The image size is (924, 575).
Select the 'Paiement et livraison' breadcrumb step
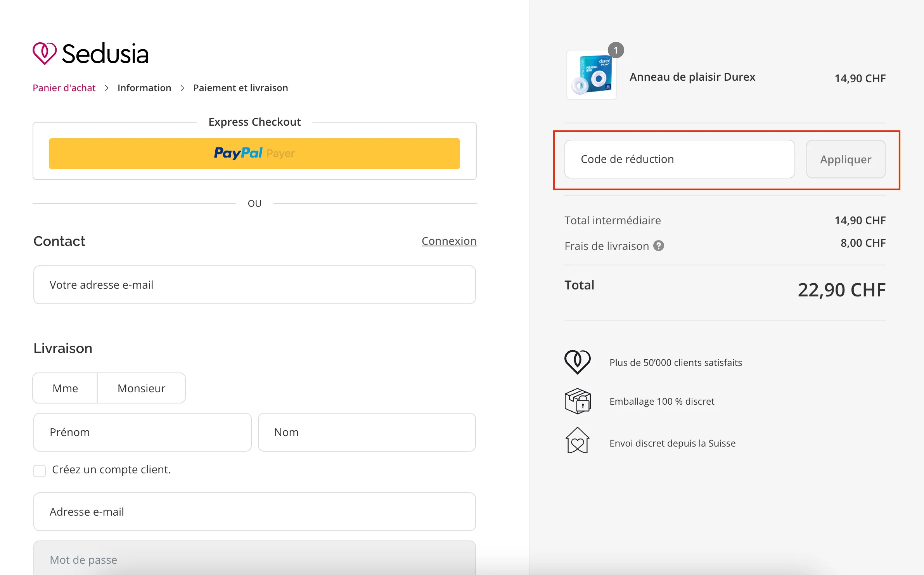tap(241, 88)
